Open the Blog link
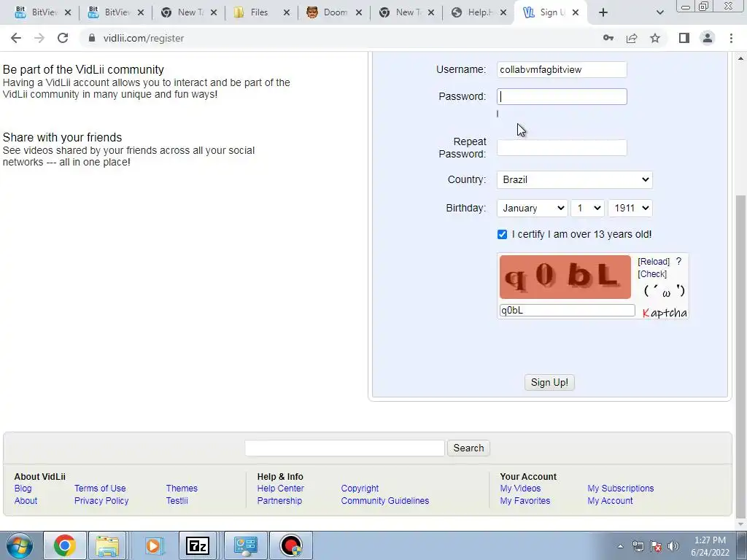Screen dimensions: 747x560 pos(23,488)
